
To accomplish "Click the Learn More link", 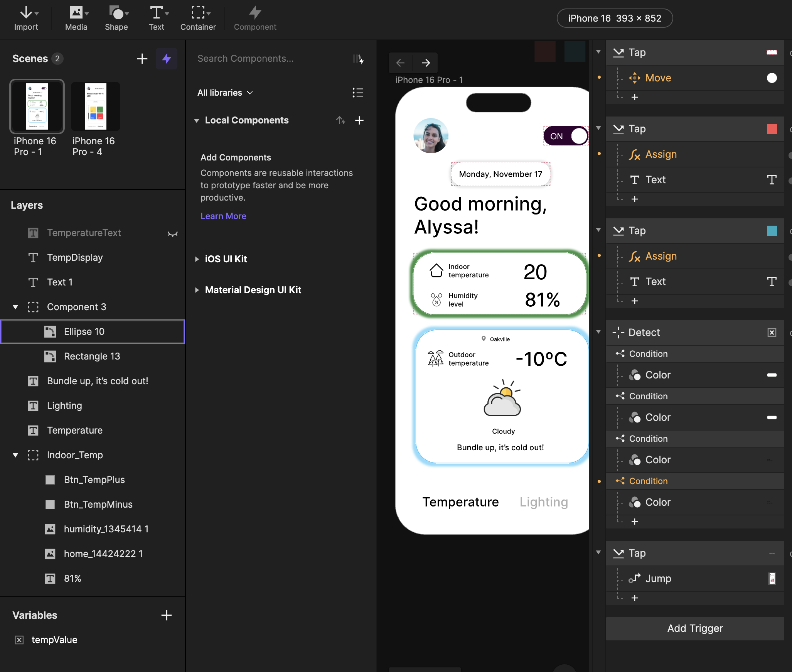I will point(223,216).
